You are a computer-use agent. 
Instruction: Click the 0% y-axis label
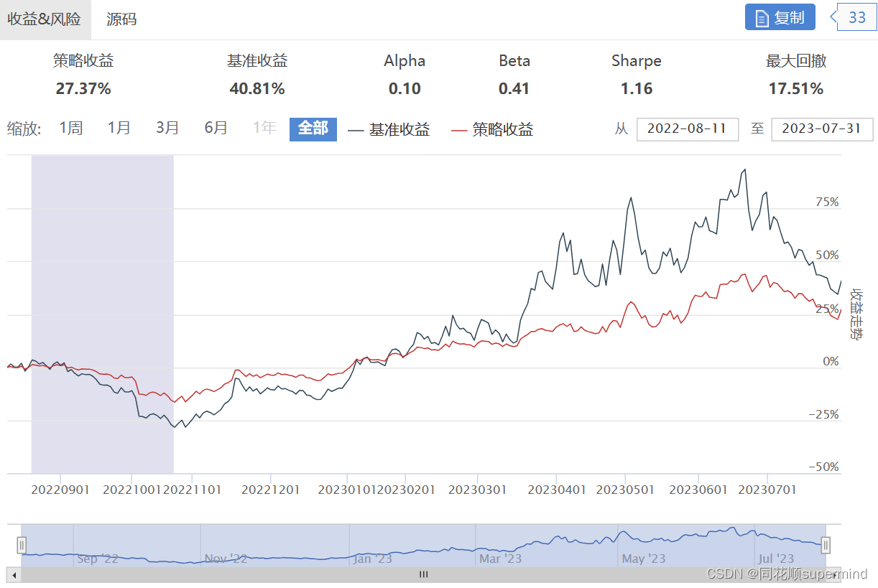(x=831, y=362)
